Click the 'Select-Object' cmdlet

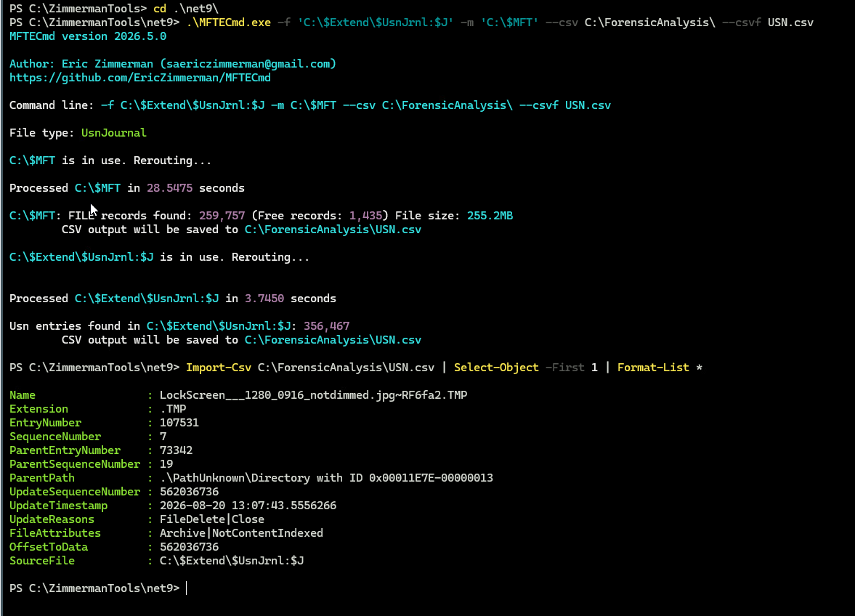pyautogui.click(x=496, y=368)
